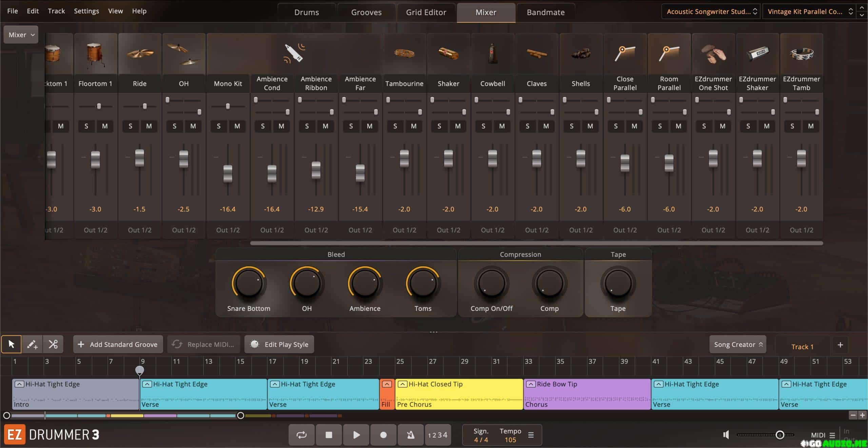Adjust the Ride volume fader
Screen dimensions: 868x448
(x=140, y=158)
